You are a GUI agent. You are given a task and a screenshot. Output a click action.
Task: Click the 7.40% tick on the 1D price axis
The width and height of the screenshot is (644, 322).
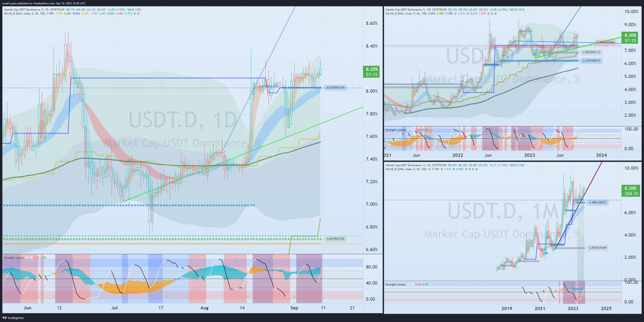tap(372, 159)
